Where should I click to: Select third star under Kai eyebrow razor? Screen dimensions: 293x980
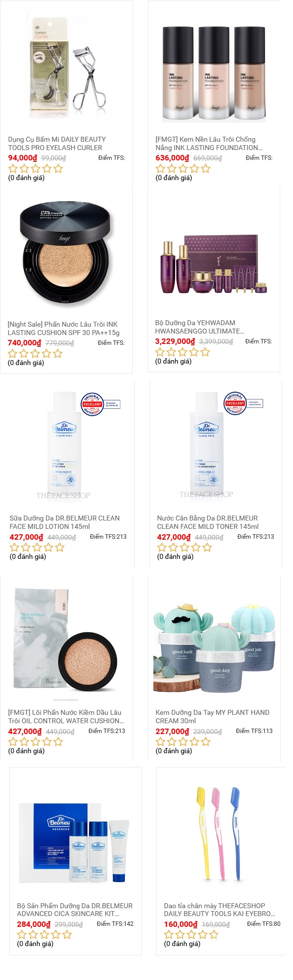click(192, 934)
